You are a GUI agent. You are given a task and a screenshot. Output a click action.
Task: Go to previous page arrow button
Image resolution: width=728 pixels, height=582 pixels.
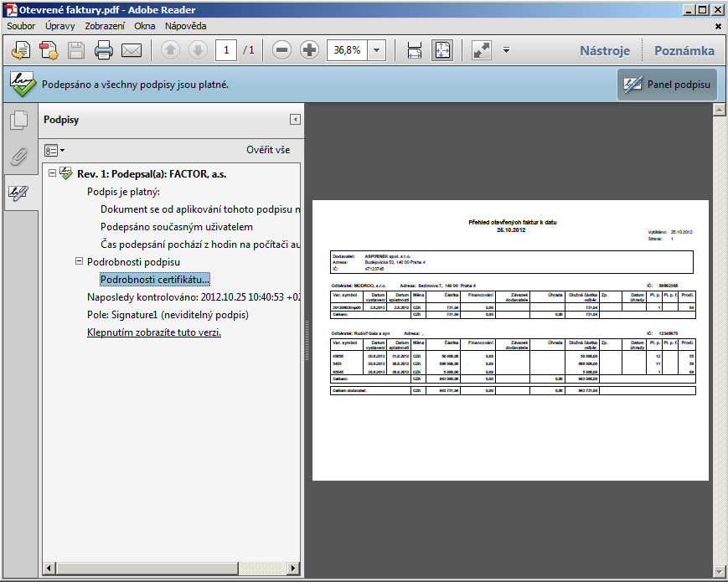pos(170,49)
